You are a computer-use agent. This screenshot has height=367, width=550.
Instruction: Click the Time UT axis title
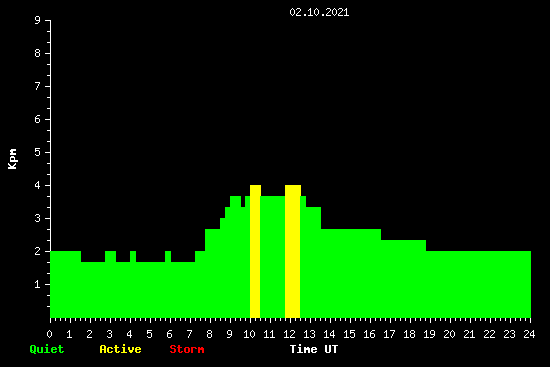coord(314,349)
